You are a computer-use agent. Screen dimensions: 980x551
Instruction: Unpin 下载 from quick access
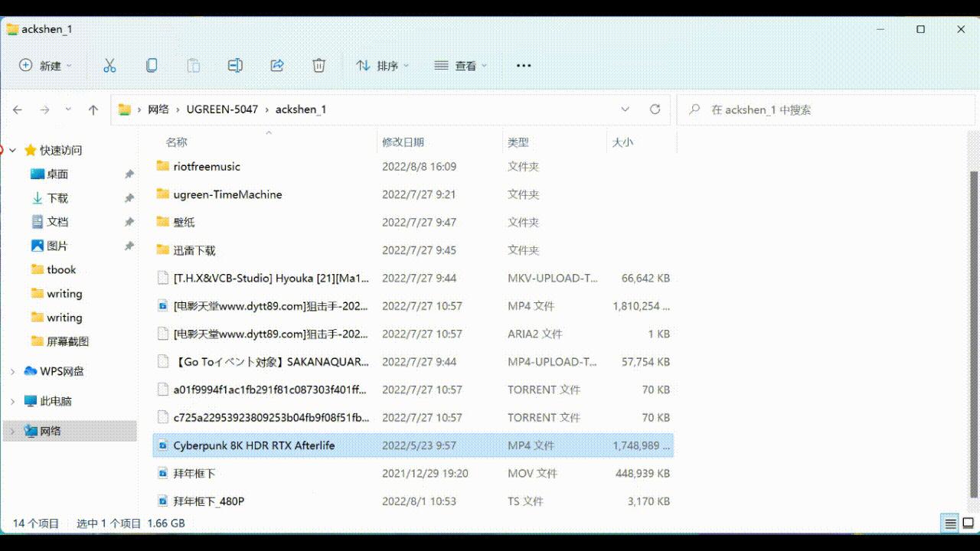click(130, 197)
